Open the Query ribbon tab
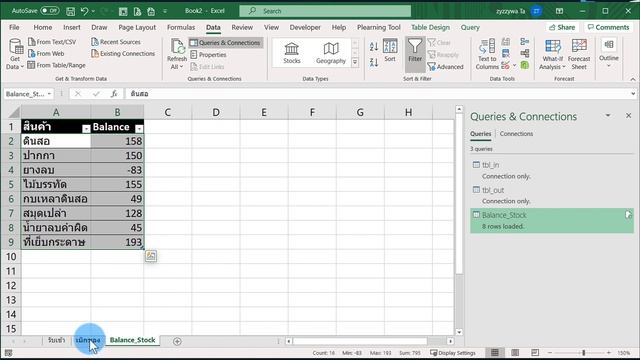The width and height of the screenshot is (640, 360). tap(470, 27)
